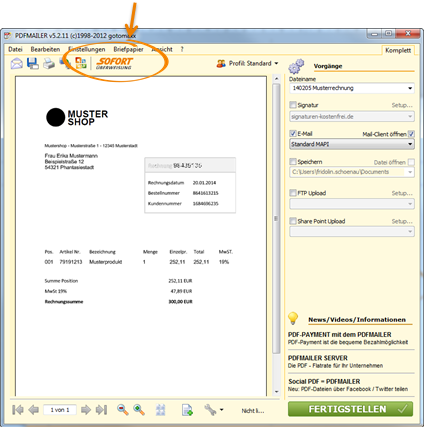Click Setup link next to Share Point Upload
The height and width of the screenshot is (427, 424).
point(402,221)
